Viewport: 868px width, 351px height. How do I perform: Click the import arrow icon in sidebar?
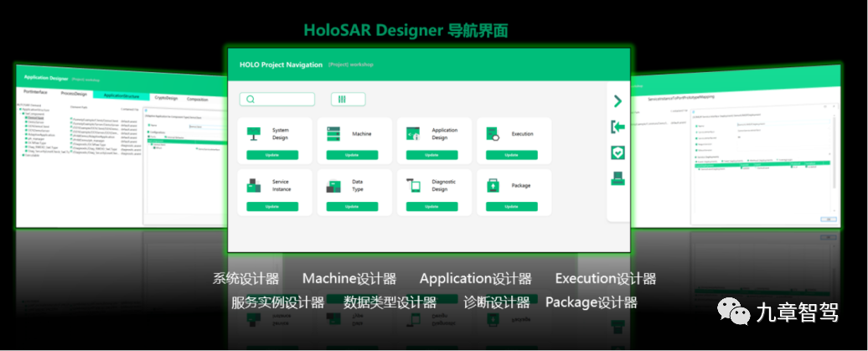point(617,126)
